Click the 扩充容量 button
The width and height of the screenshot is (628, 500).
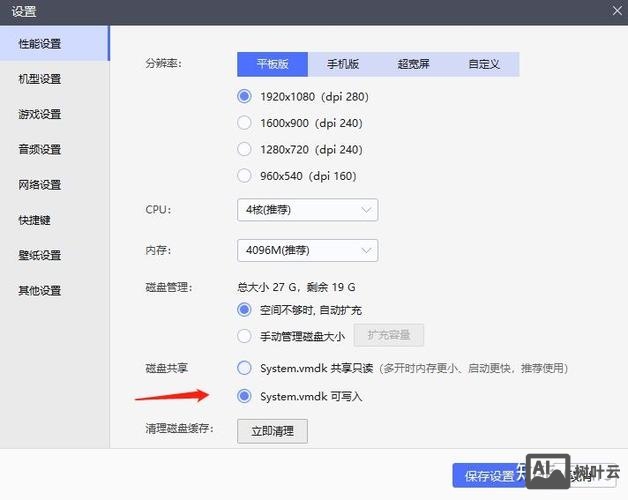[388, 335]
